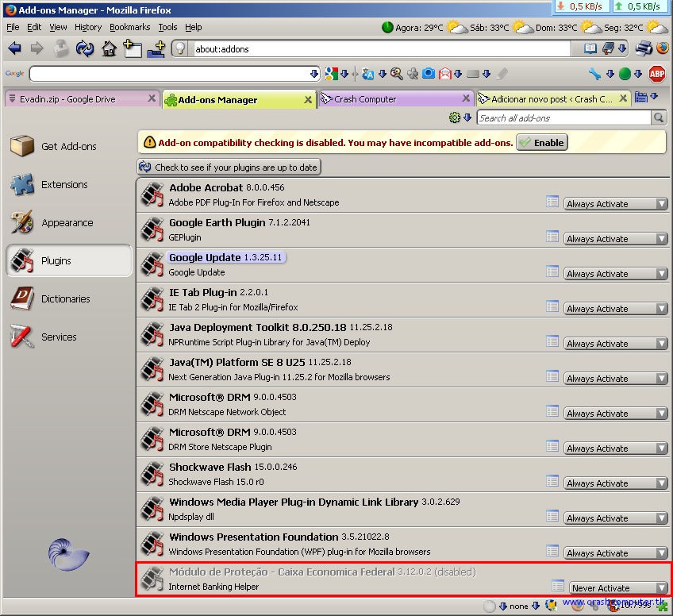
Task: Click the details icon in Java Deployment Toolkit row
Action: click(552, 341)
